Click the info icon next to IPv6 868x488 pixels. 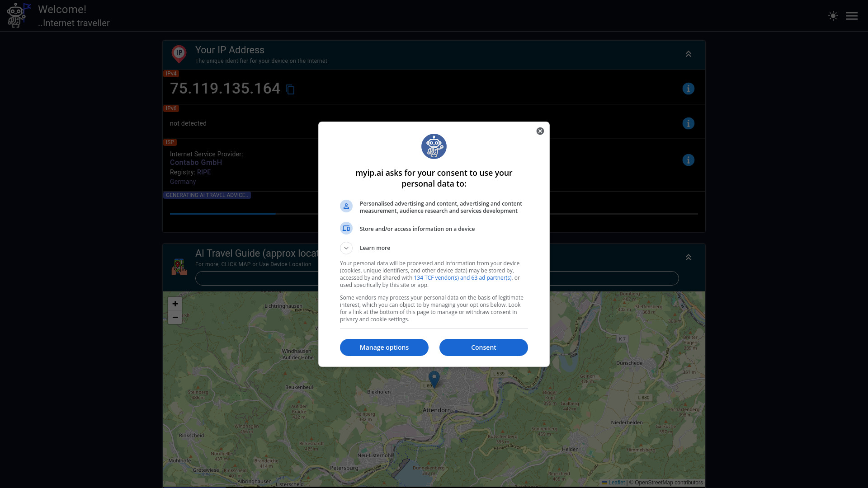click(x=688, y=123)
